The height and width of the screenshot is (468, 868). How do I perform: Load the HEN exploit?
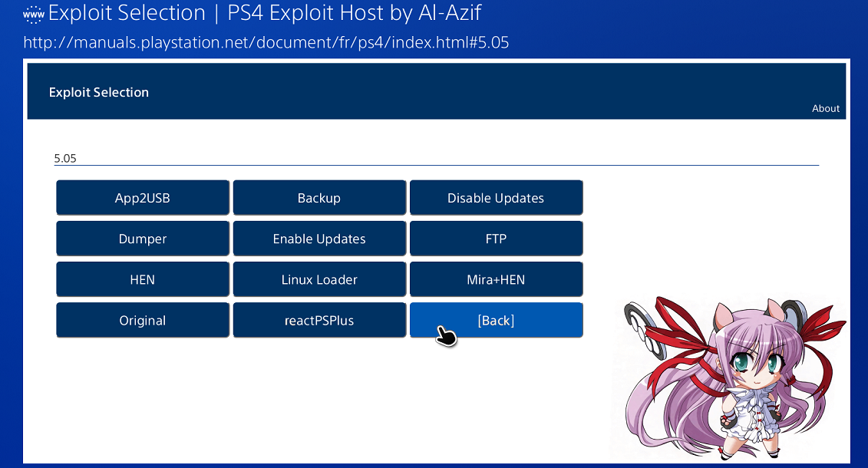[142, 279]
